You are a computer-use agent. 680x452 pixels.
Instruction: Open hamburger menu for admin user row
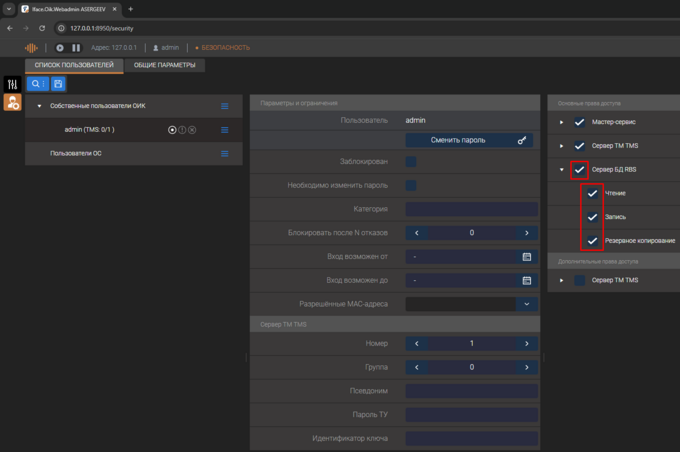click(225, 130)
